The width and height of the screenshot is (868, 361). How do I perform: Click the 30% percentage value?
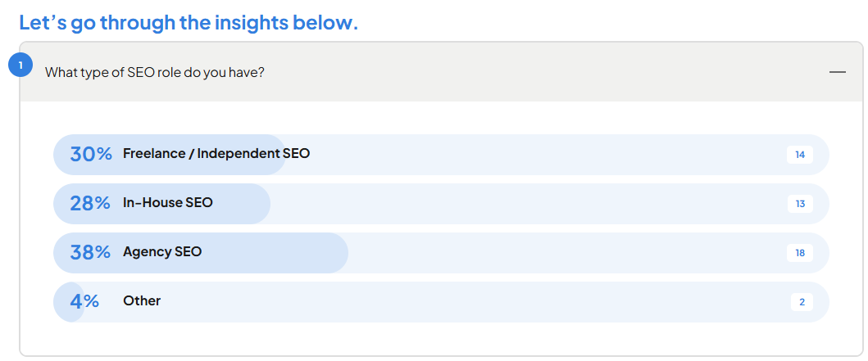pyautogui.click(x=91, y=154)
